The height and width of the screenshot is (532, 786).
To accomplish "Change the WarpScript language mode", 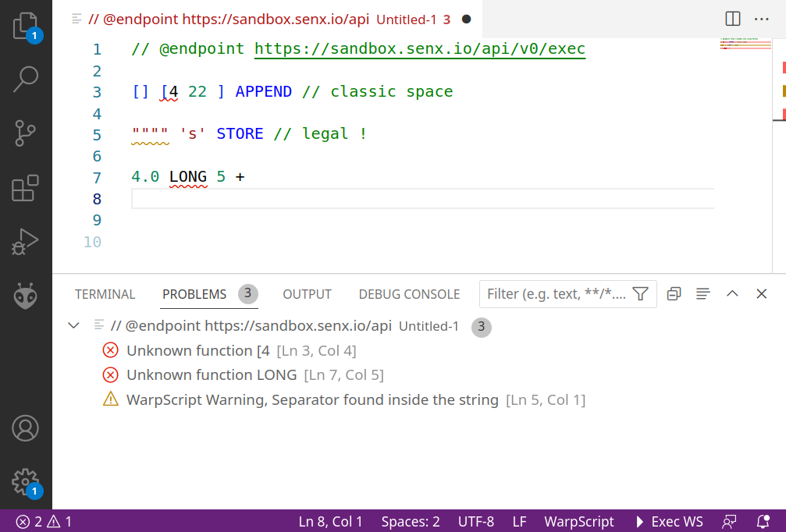I will tap(578, 522).
